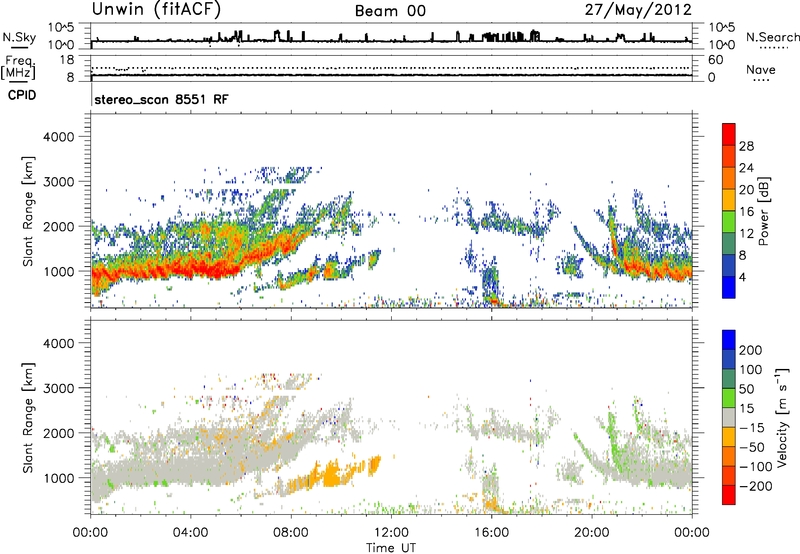Screen dimensions: 800x554
Task: Click the 'Time UT' axis label
Action: [391, 548]
